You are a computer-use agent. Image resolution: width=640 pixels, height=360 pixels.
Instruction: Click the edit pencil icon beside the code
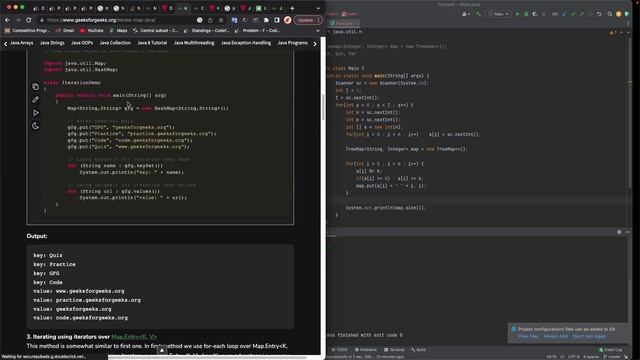[x=36, y=100]
